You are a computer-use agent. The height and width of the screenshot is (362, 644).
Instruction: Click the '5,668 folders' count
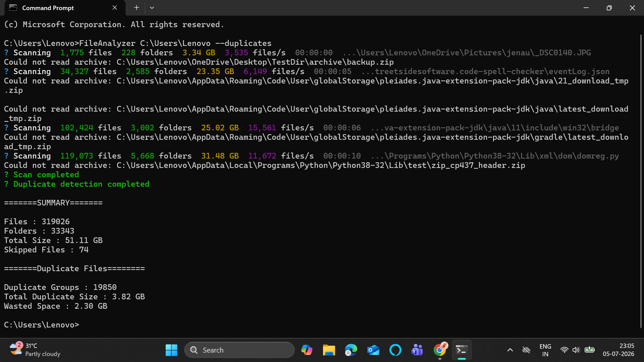click(x=161, y=156)
